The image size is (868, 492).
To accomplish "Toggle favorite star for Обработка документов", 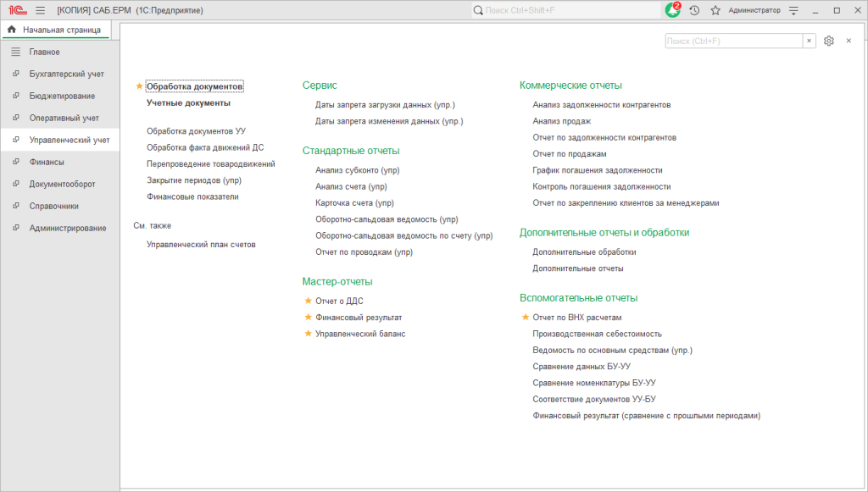I will tap(139, 86).
